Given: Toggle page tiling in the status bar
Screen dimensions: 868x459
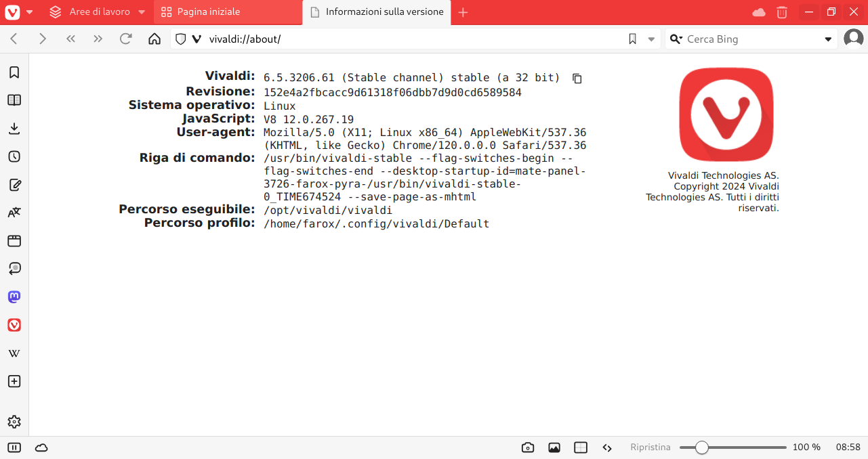Looking at the screenshot, I should 581,447.
